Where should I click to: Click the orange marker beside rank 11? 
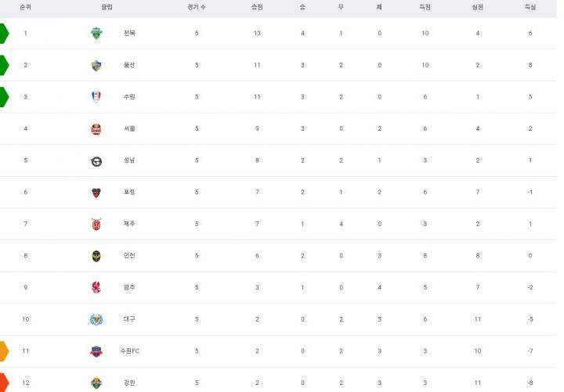(x=4, y=351)
